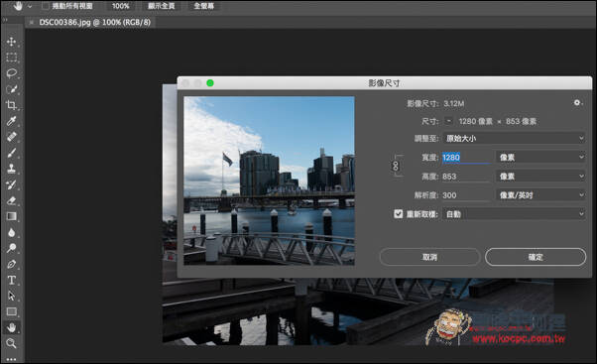
Task: Click the height field showing 853
Action: (466, 177)
